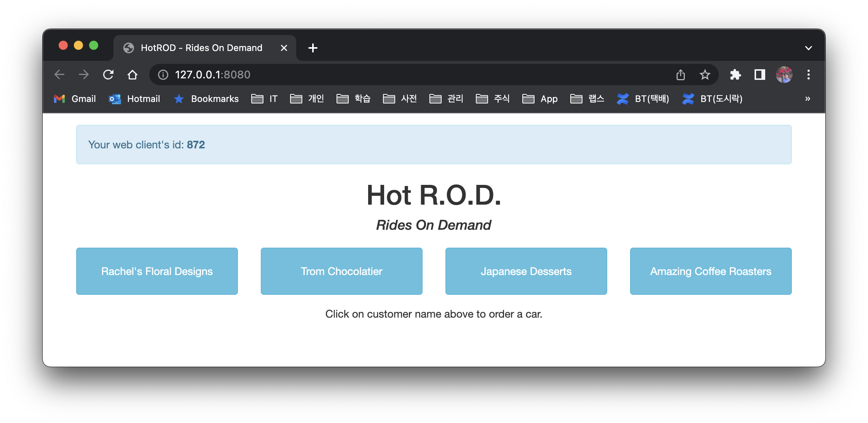868x423 pixels.
Task: Open Chrome's three-dot menu
Action: click(809, 75)
